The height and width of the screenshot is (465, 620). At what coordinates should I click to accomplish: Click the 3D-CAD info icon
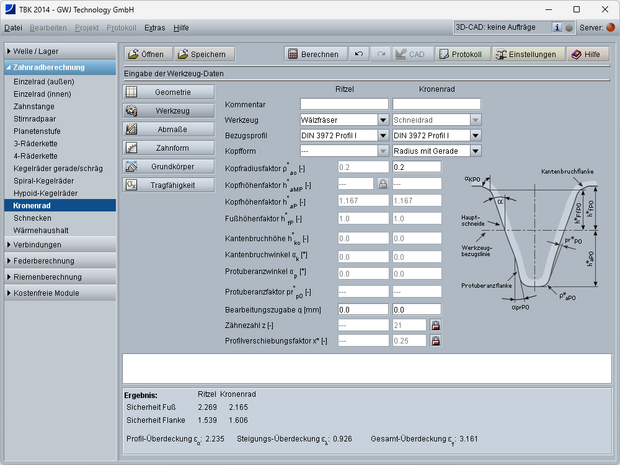click(x=556, y=28)
